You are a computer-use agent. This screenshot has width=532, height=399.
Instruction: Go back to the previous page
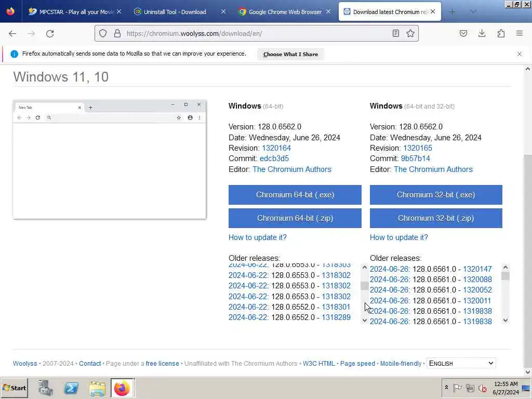(x=12, y=34)
